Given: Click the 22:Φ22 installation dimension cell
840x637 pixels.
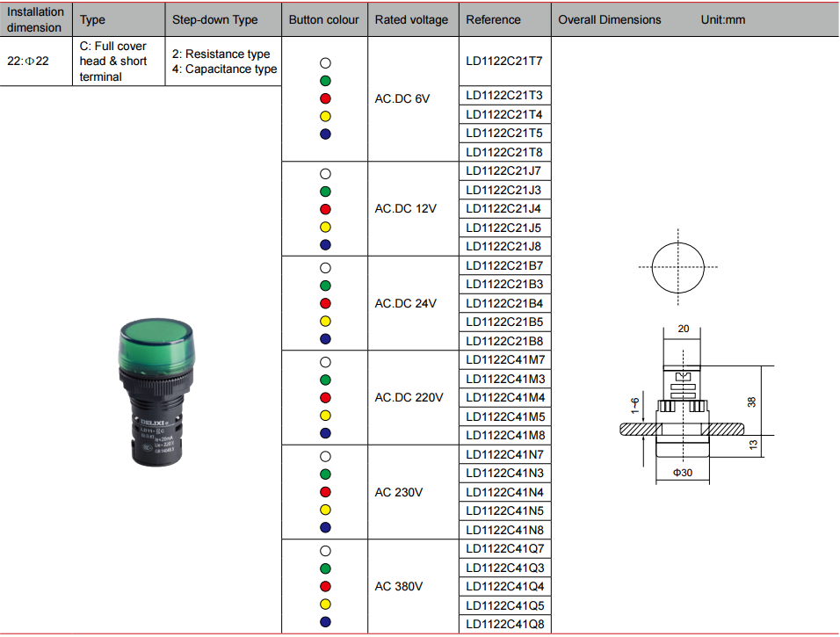Looking at the screenshot, I should (x=36, y=62).
